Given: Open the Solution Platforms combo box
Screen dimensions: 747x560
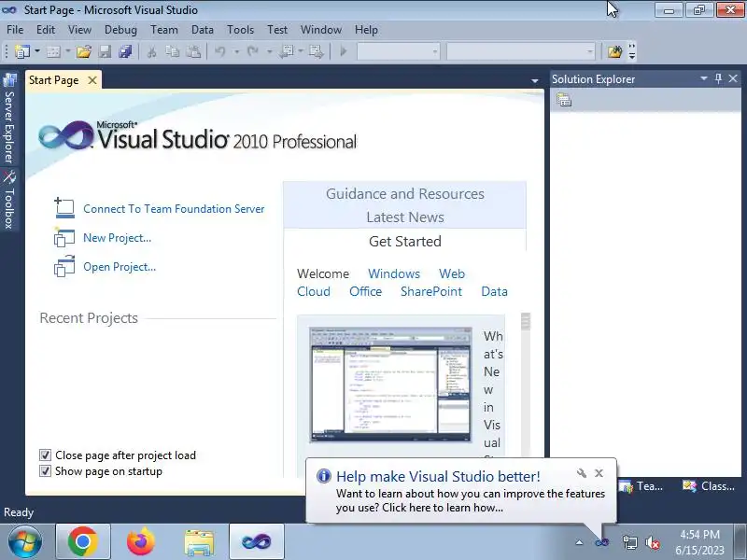Looking at the screenshot, I should (x=521, y=51).
